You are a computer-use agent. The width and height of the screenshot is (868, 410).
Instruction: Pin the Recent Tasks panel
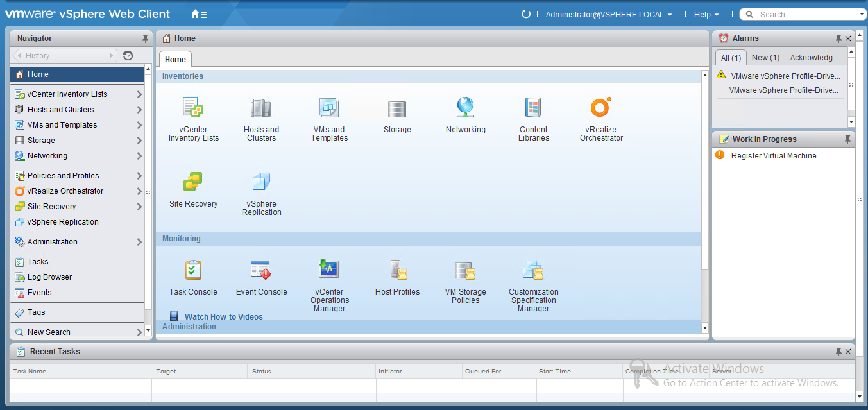coord(838,352)
